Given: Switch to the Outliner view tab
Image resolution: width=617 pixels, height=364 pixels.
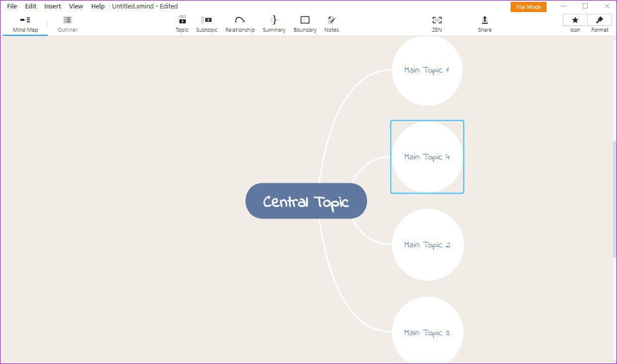Looking at the screenshot, I should tap(68, 24).
